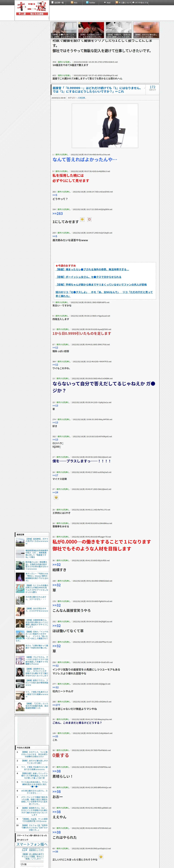Click the Taj Mahal thumbnail
174x868 pixels.
pyautogui.click(x=20, y=635)
